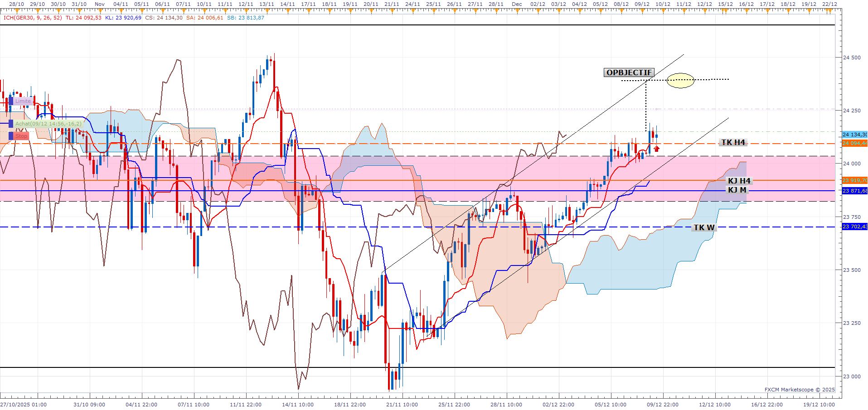This screenshot has width=868, height=410.
Task: Click the red up arrow under latest candle
Action: pyautogui.click(x=656, y=149)
